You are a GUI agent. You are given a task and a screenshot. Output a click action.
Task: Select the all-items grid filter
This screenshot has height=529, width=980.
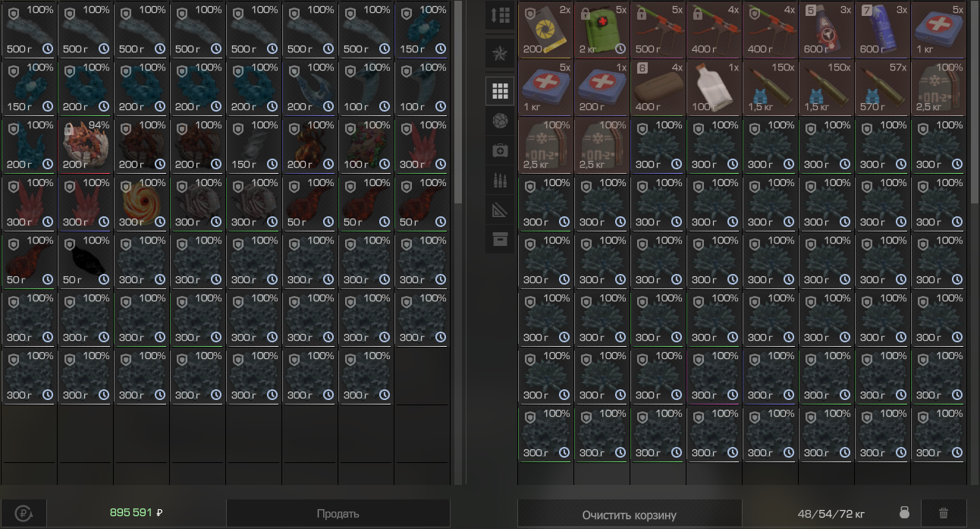click(x=500, y=91)
